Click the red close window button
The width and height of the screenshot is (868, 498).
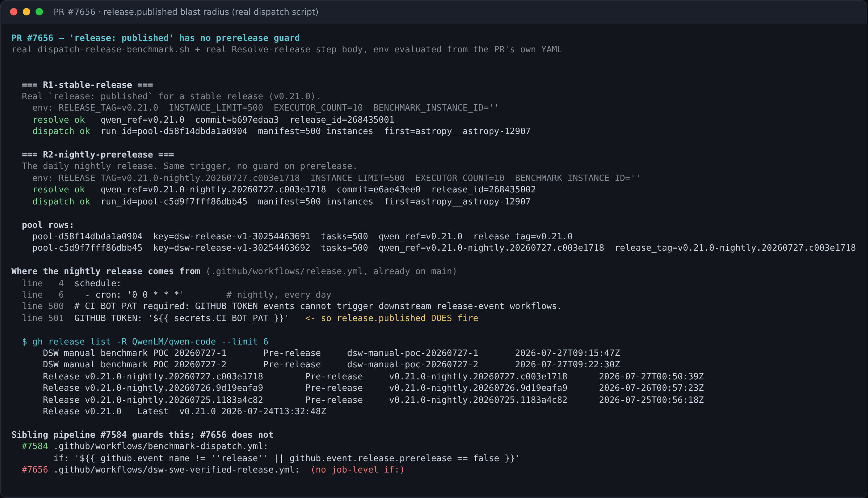coord(14,12)
